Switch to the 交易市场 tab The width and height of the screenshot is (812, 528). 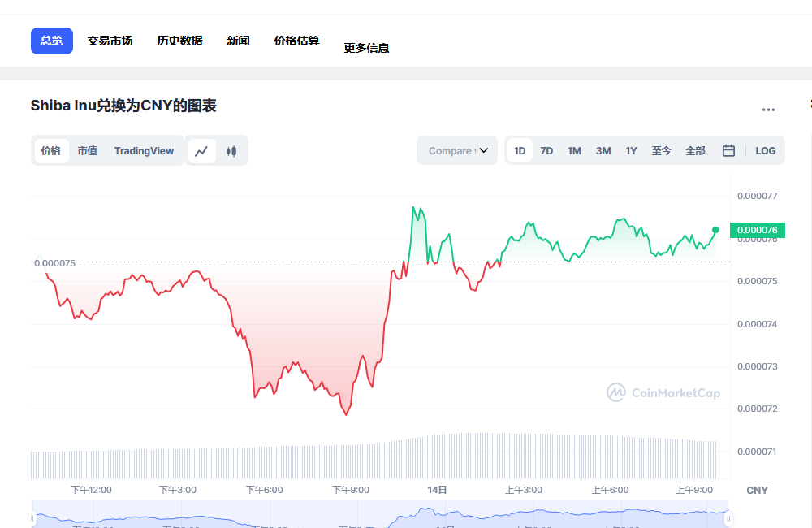pos(110,40)
